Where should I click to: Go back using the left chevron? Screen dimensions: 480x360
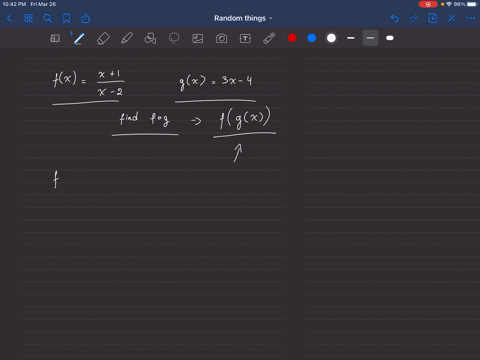click(9, 18)
